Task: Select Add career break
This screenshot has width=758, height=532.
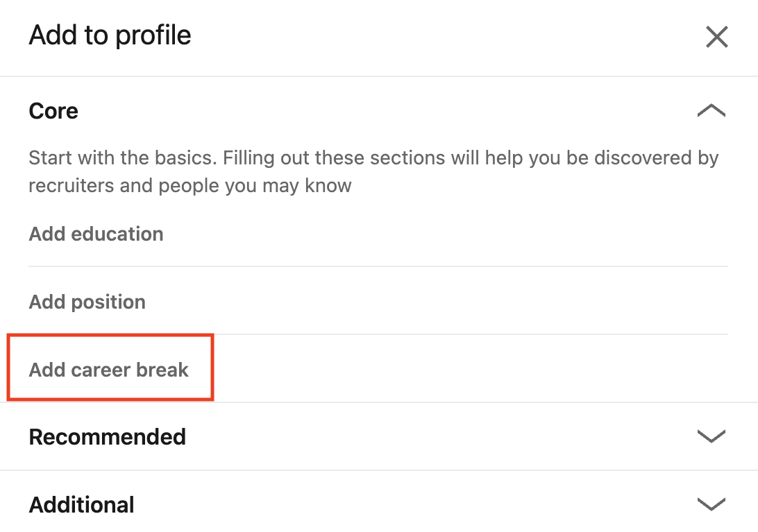Action: tap(109, 370)
